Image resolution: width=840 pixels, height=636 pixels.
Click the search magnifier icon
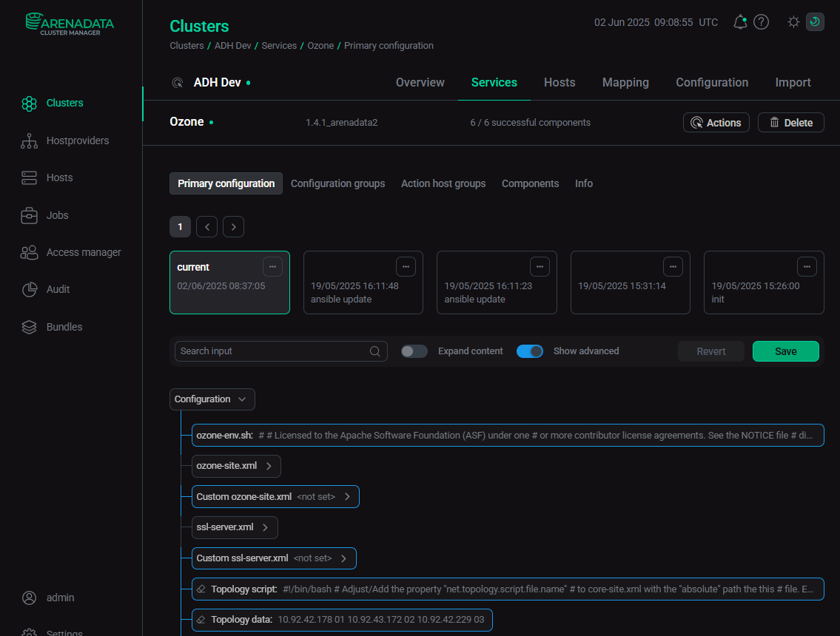pos(375,351)
